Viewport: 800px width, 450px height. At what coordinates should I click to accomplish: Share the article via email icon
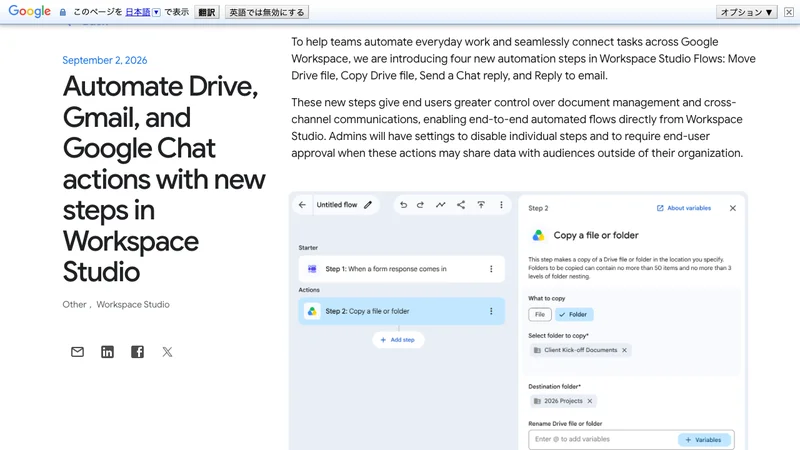(78, 352)
